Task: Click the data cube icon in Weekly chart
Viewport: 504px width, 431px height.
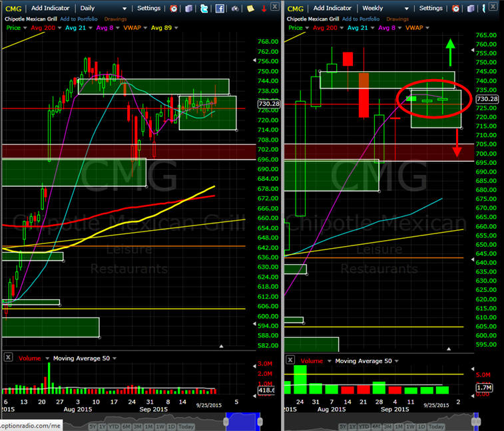Action: [471, 9]
